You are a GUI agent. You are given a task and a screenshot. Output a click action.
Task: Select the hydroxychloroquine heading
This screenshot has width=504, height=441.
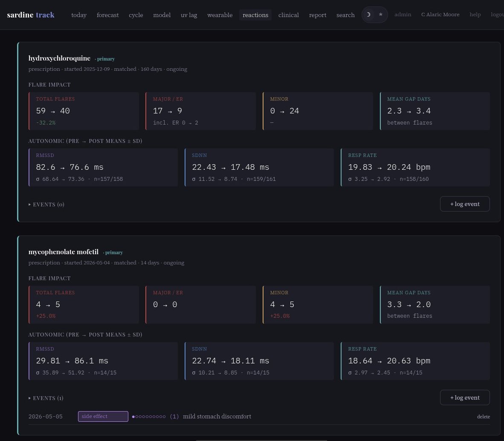(59, 58)
